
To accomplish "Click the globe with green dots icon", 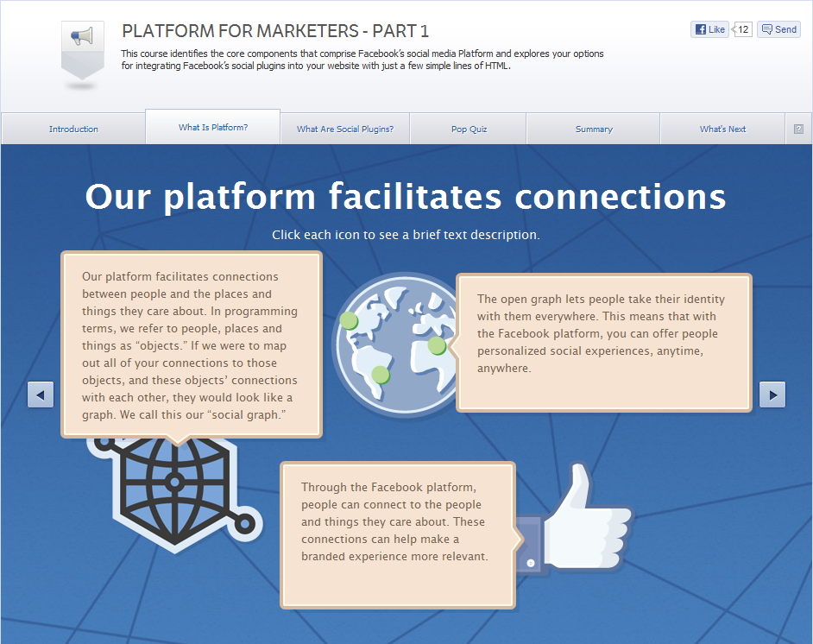I will (395, 344).
